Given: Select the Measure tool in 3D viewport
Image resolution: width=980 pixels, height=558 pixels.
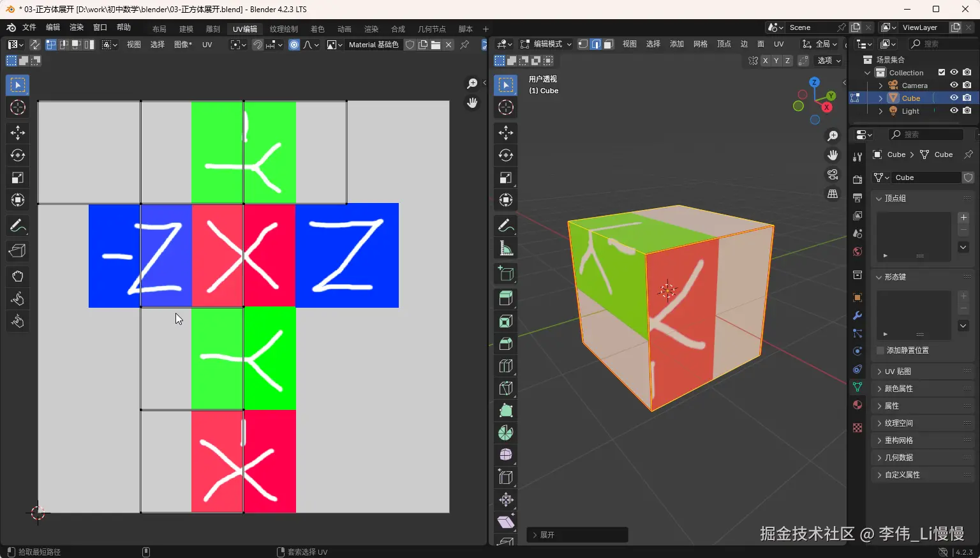Looking at the screenshot, I should pyautogui.click(x=506, y=248).
